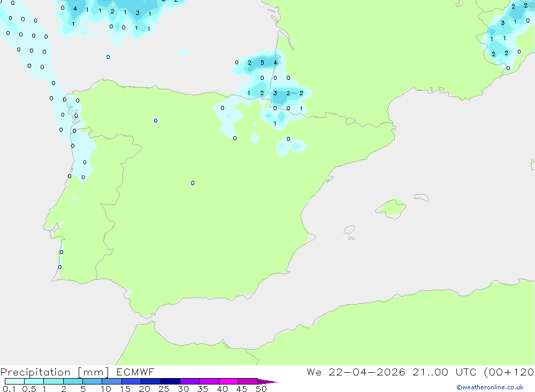The image size is (535, 392).
Task: Click the 5 mm value in Bay of Biscay
Action: (x=262, y=63)
